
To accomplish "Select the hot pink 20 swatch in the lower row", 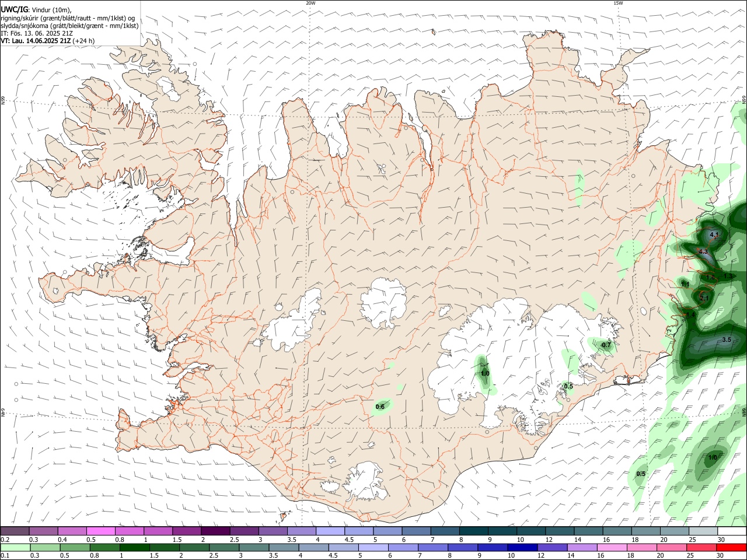I will [x=672, y=547].
